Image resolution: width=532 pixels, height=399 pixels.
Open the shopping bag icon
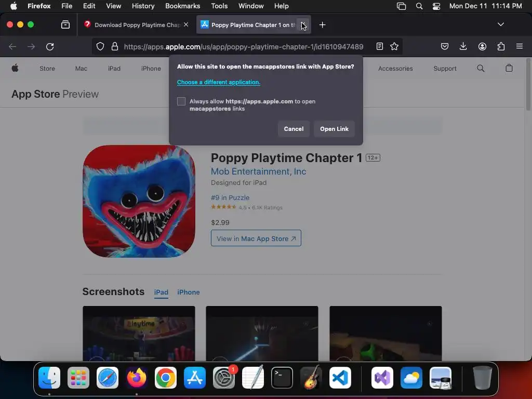click(509, 68)
